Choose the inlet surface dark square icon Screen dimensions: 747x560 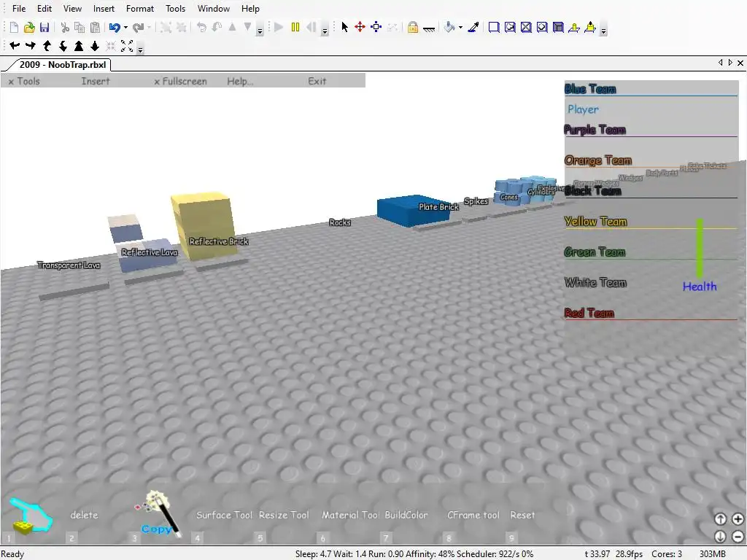pyautogui.click(x=558, y=27)
